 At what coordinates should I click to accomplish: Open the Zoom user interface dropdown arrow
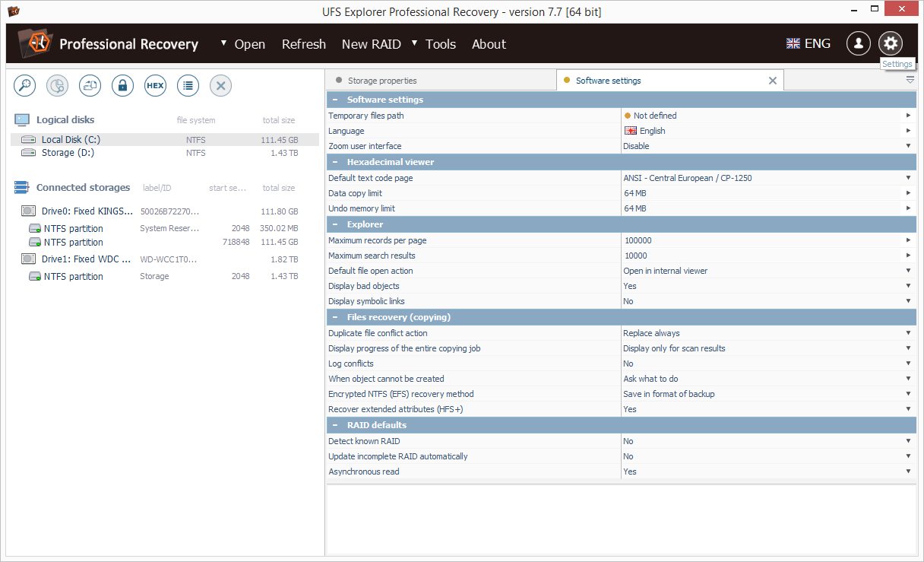(x=908, y=146)
